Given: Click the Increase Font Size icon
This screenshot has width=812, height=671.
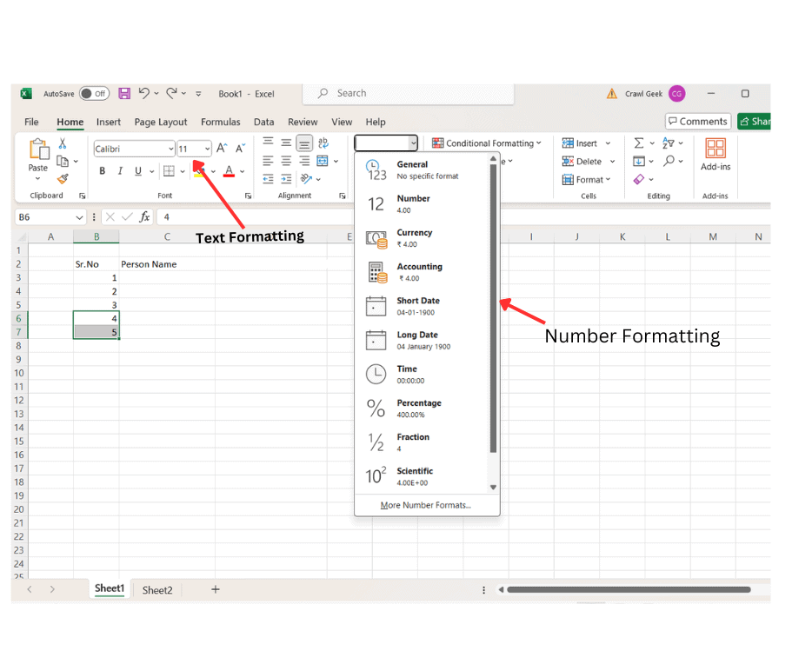Looking at the screenshot, I should [x=223, y=149].
